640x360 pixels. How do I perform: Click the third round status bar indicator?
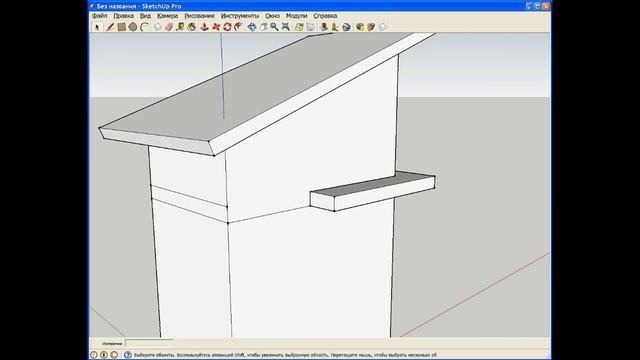click(x=114, y=355)
